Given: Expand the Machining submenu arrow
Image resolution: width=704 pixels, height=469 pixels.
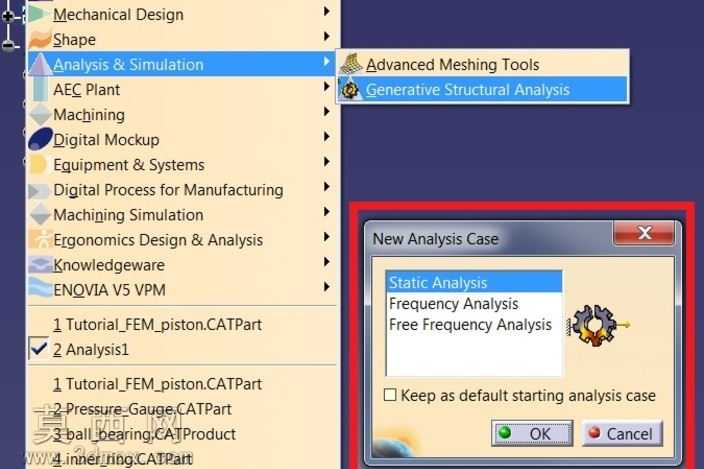Looking at the screenshot, I should [327, 111].
